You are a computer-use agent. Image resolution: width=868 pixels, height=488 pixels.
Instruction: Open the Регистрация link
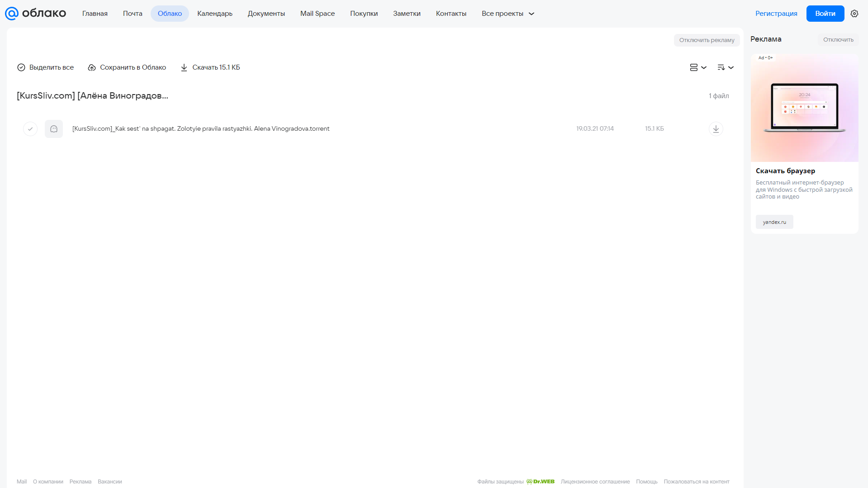point(776,14)
